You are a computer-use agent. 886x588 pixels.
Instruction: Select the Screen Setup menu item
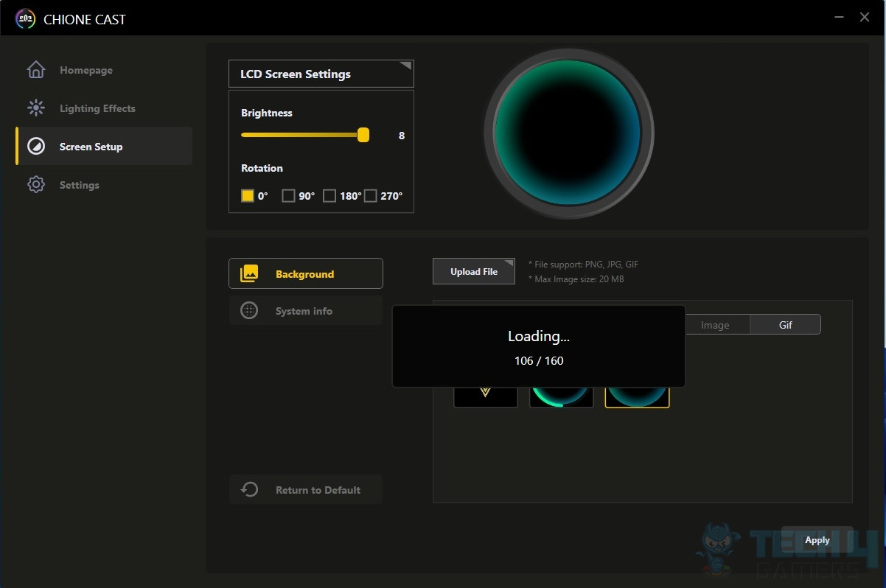click(x=104, y=146)
